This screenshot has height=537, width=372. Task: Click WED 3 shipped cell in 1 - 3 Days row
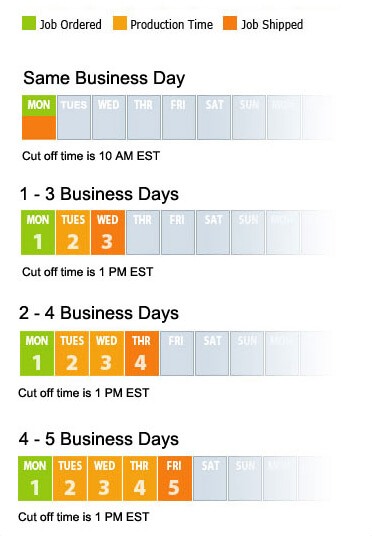[108, 232]
